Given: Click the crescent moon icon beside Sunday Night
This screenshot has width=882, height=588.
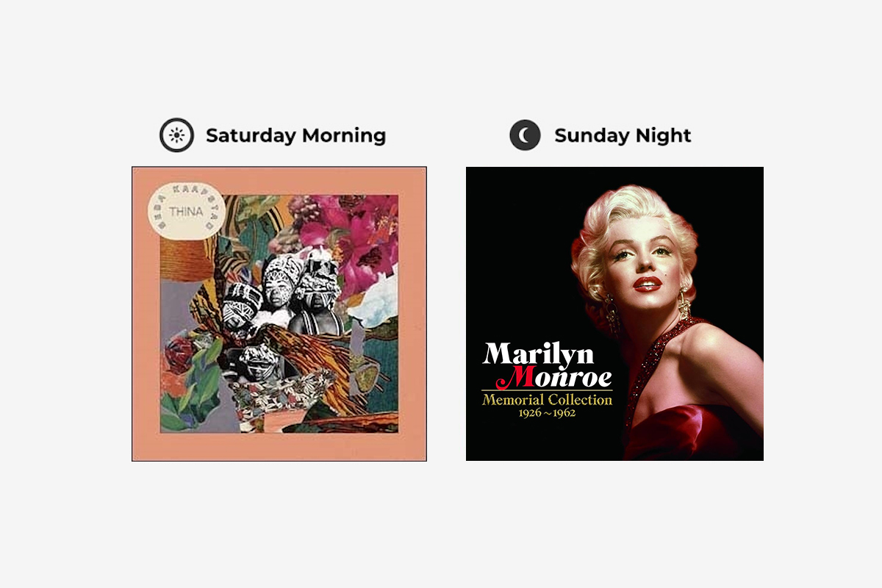Looking at the screenshot, I should click(525, 135).
